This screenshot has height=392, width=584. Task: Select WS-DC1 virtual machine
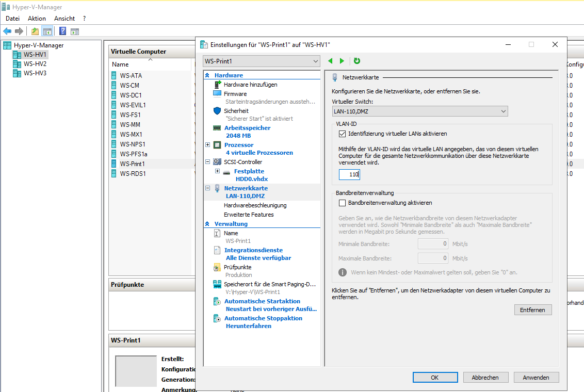131,95
